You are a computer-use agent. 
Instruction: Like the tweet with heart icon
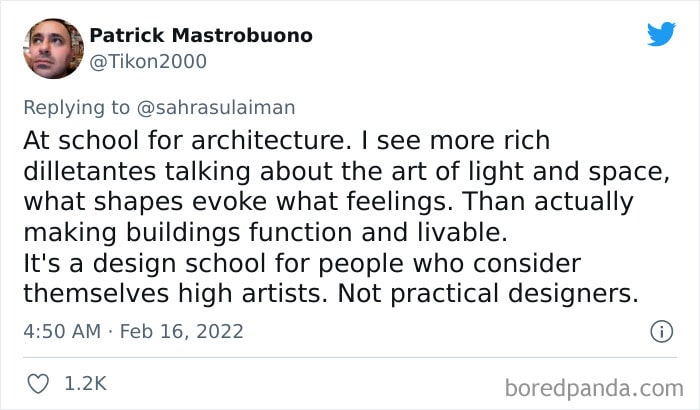tap(38, 384)
